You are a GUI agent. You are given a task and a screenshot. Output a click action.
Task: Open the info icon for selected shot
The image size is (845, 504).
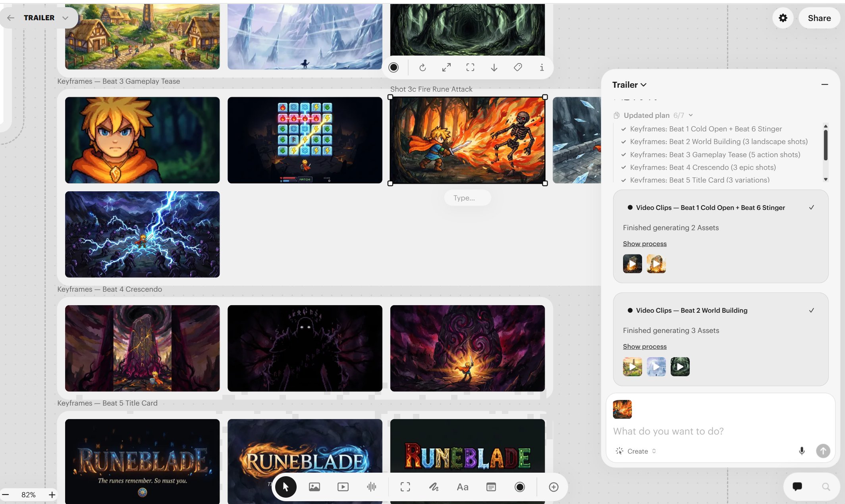coord(542,67)
